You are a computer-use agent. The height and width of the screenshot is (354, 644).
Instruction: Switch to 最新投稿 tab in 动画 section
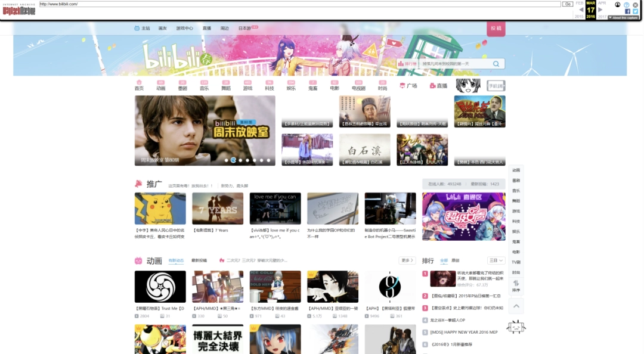tap(199, 260)
